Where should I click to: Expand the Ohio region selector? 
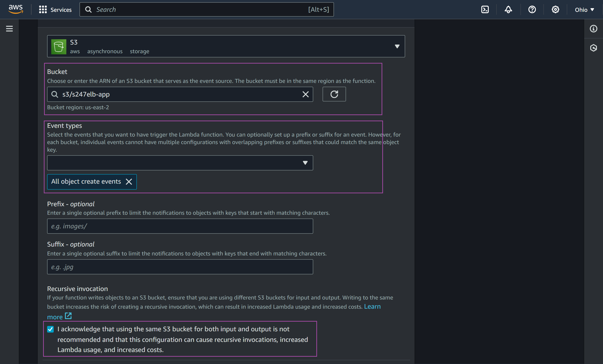584,9
